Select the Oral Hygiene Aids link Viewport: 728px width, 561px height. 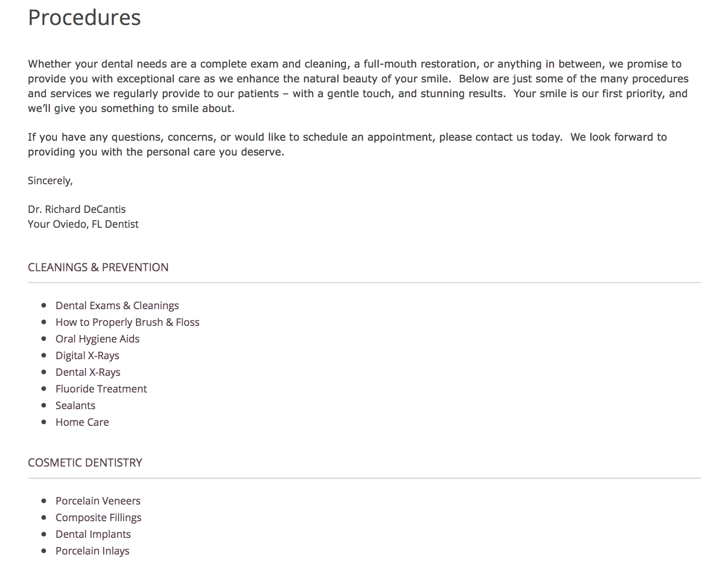pos(98,339)
